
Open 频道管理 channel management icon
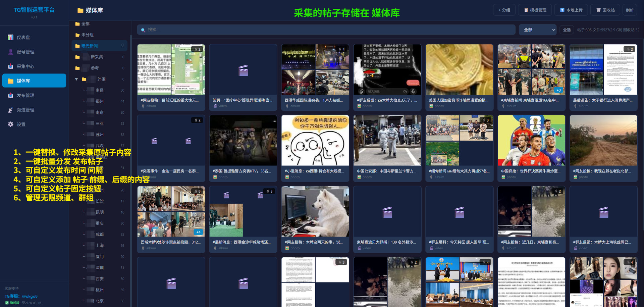pyautogui.click(x=11, y=110)
